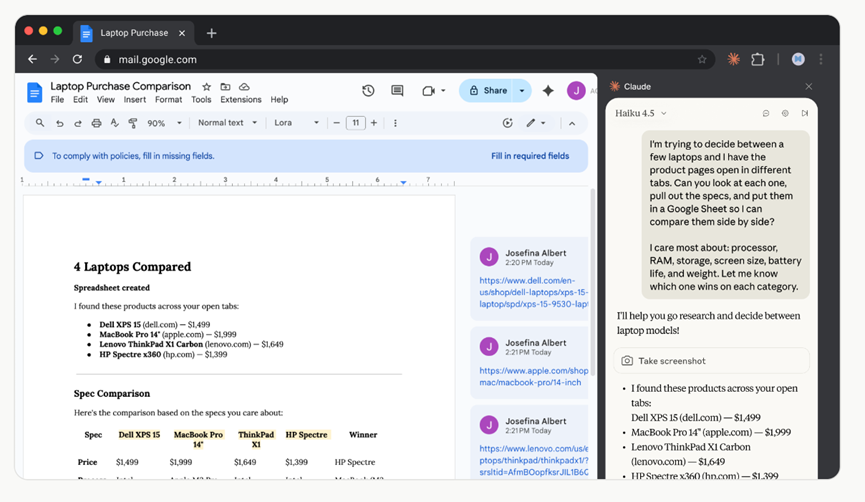The width and height of the screenshot is (865, 502).
Task: Click the redo arrow in toolbar
Action: coord(78,123)
